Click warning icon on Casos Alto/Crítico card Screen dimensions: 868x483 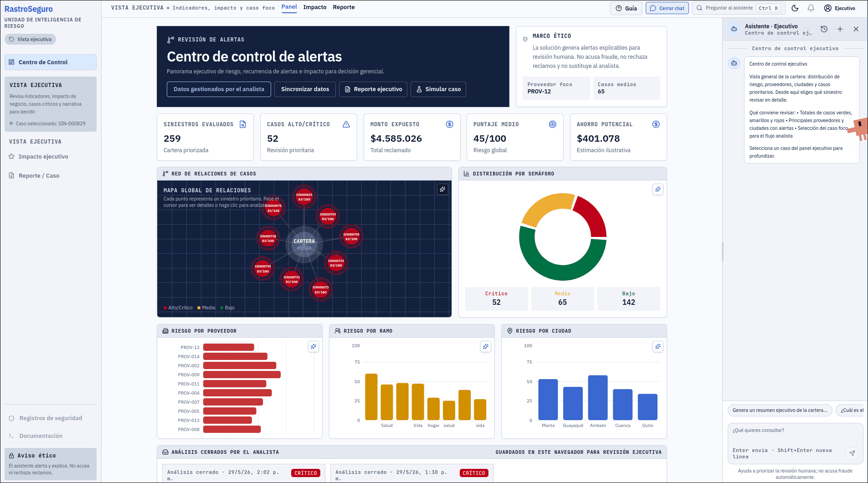click(x=346, y=124)
